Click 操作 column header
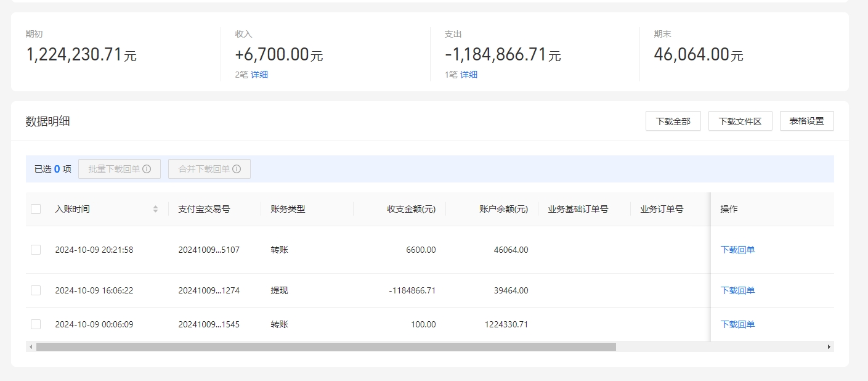The height and width of the screenshot is (381, 868). click(729, 209)
